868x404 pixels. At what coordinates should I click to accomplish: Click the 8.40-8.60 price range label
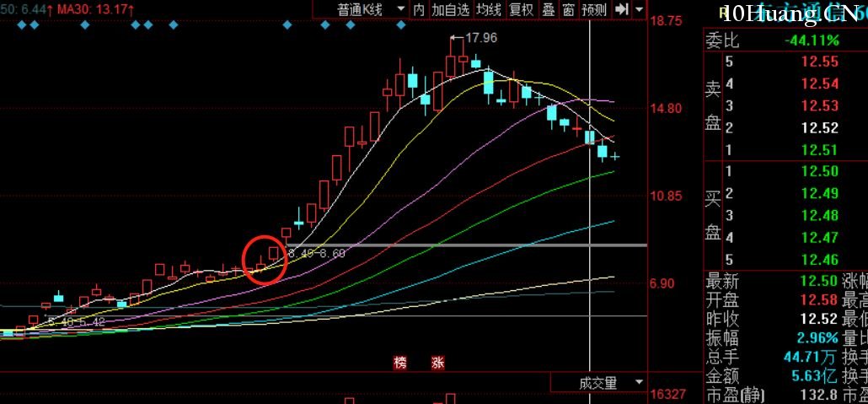coord(317,253)
